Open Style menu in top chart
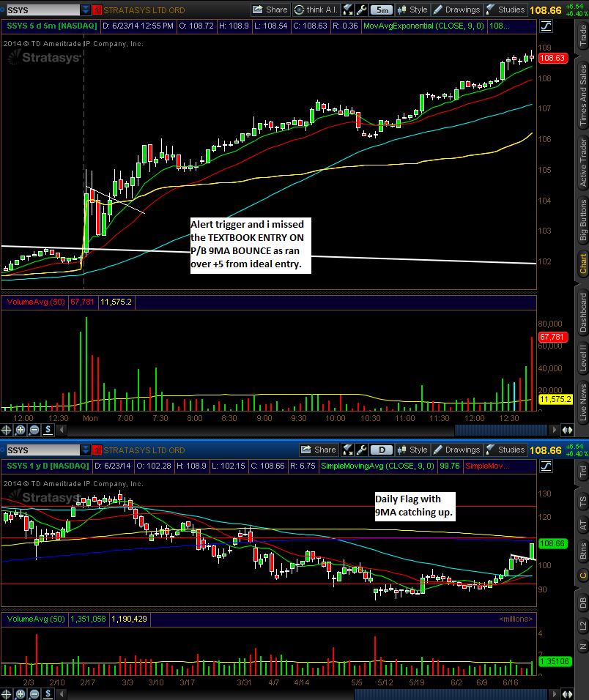The height and width of the screenshot is (700, 589). [x=412, y=10]
